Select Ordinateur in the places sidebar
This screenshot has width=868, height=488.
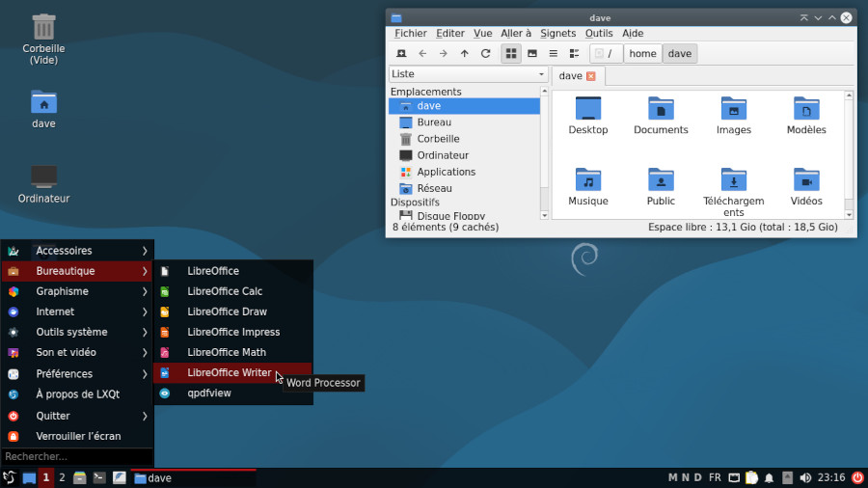(465, 155)
